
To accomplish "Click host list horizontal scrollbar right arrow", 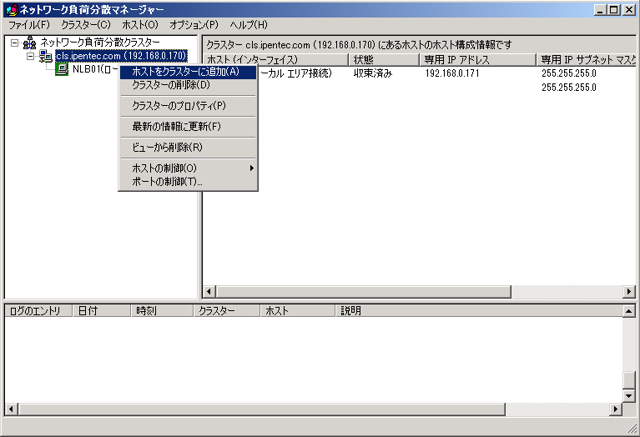I will [x=629, y=291].
